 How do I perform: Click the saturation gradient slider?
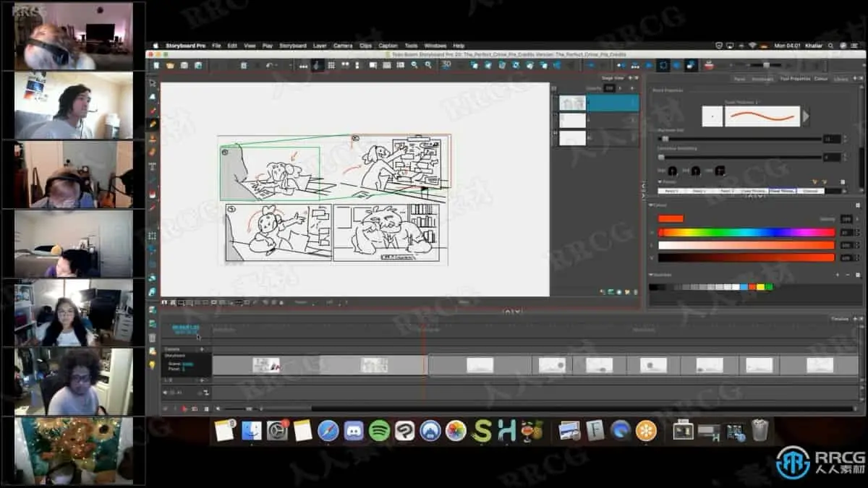click(x=746, y=245)
